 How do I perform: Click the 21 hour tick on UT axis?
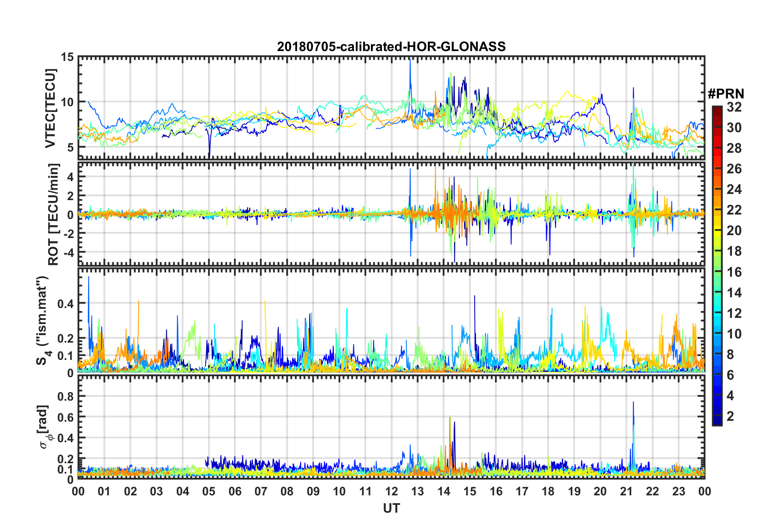coord(626,491)
